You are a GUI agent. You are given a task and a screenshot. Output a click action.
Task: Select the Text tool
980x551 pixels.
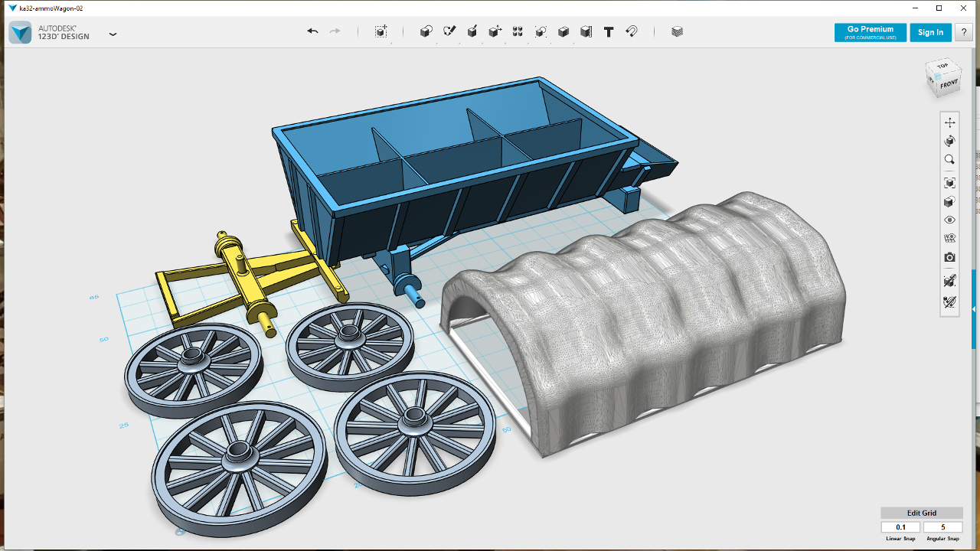(x=609, y=31)
